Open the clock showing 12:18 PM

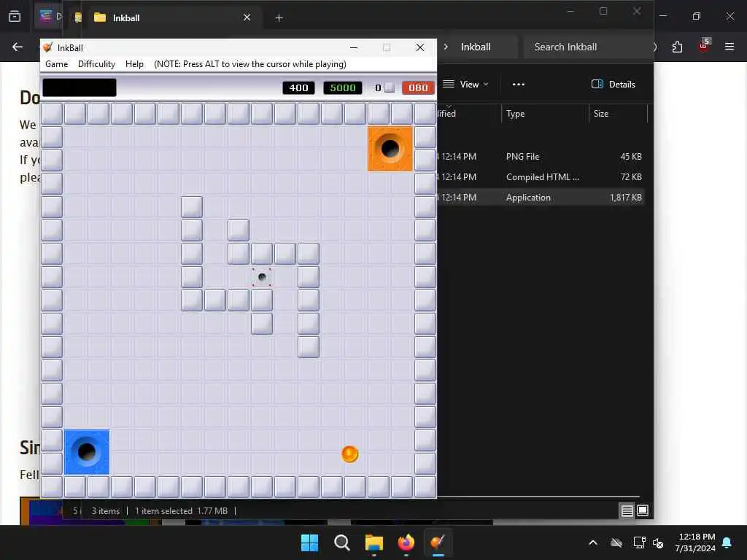695,542
